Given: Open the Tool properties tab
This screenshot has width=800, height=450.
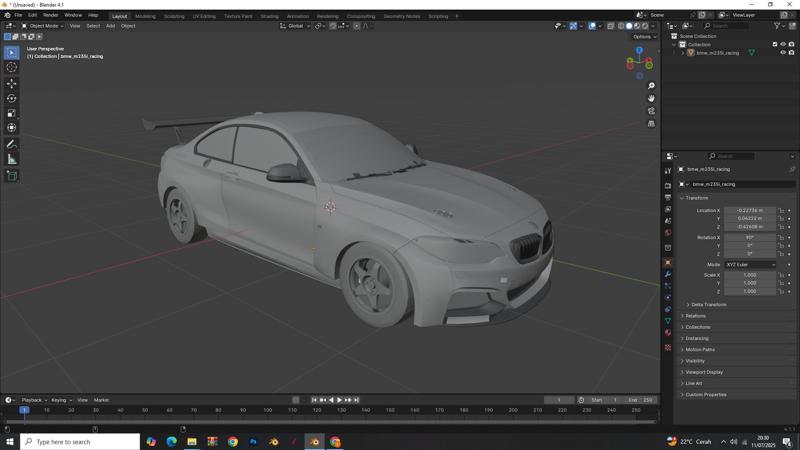Looking at the screenshot, I should pyautogui.click(x=668, y=171).
